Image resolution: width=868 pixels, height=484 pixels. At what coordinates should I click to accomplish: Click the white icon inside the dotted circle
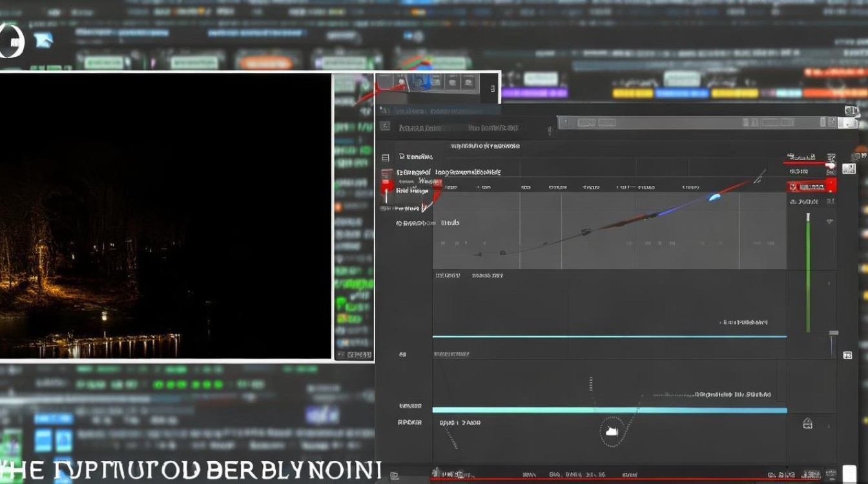coord(613,432)
